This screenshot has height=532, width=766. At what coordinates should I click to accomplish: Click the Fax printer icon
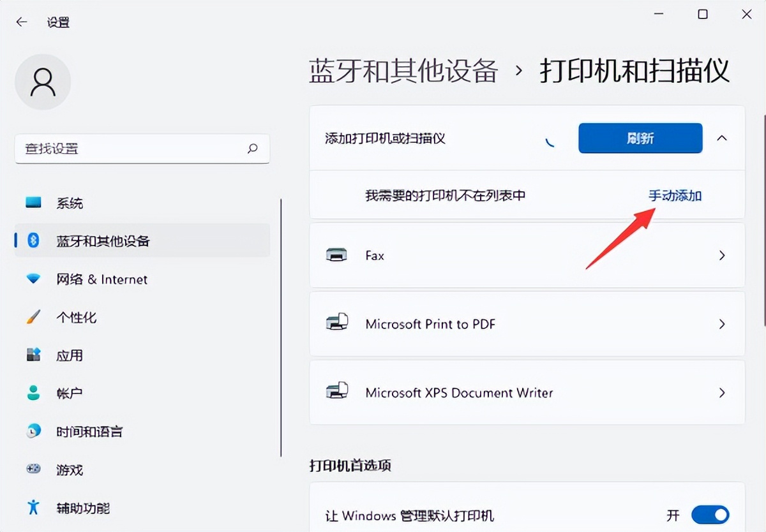(x=338, y=255)
